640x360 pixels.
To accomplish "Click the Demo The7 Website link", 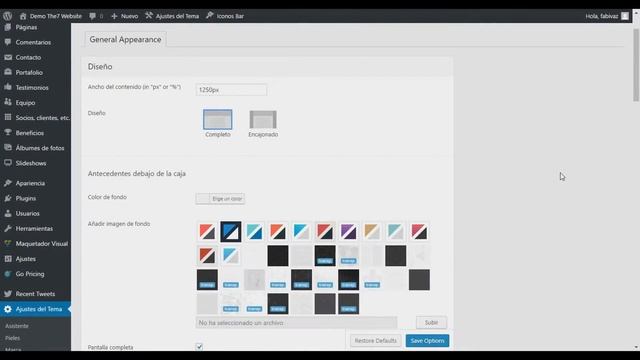I will click(x=56, y=16).
